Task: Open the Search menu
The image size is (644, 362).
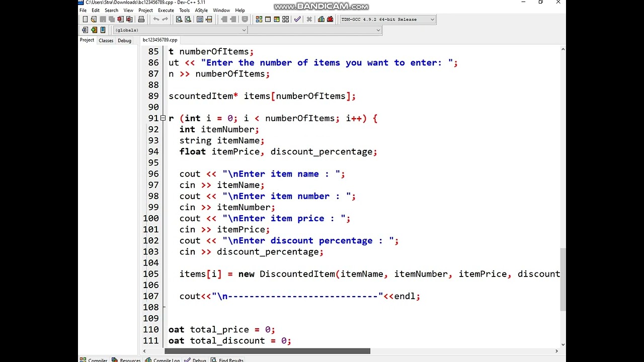Action: [x=112, y=11]
